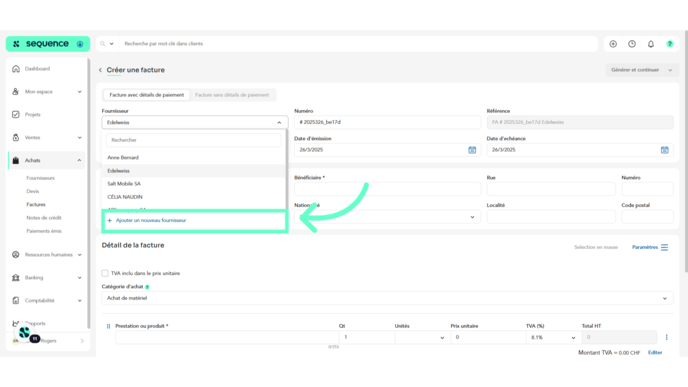Choose Salt Mobile SA supplier
The image size is (688, 387).
pyautogui.click(x=194, y=184)
